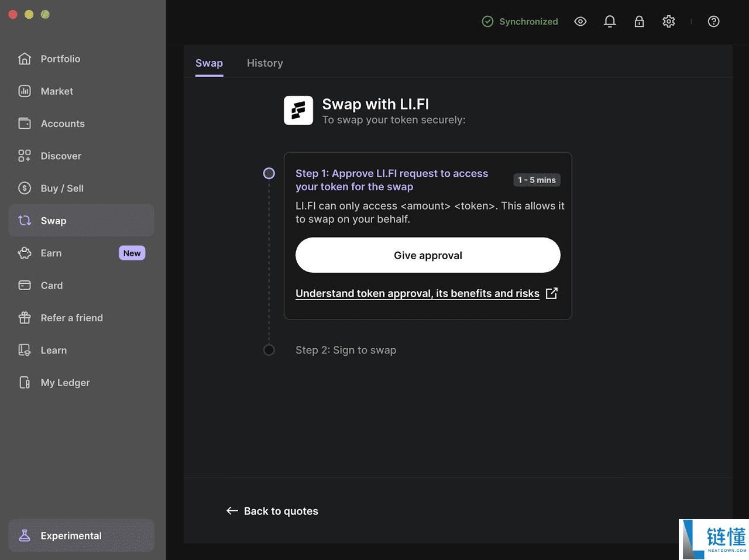The image size is (749, 560).
Task: Click the Synchronized status indicator
Action: (x=520, y=21)
